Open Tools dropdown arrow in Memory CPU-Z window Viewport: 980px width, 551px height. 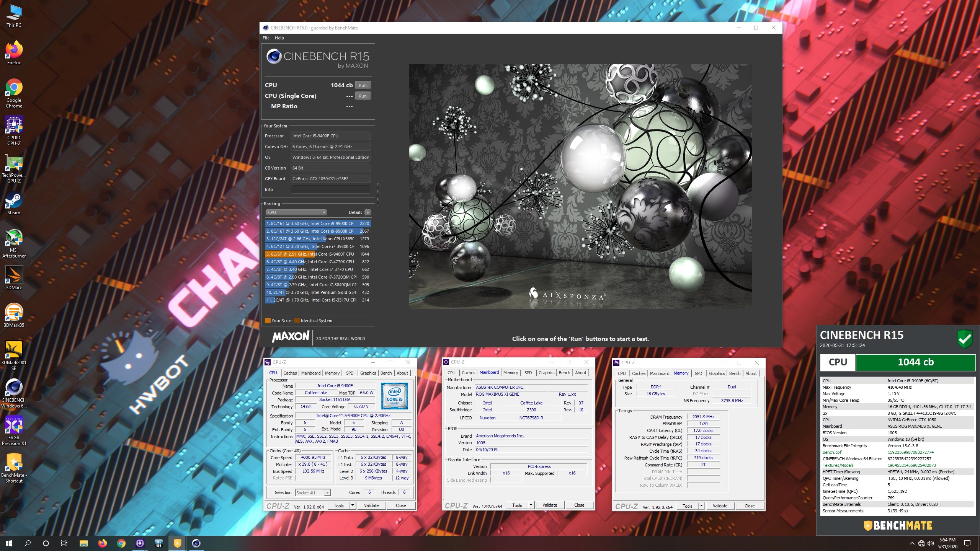click(x=701, y=506)
